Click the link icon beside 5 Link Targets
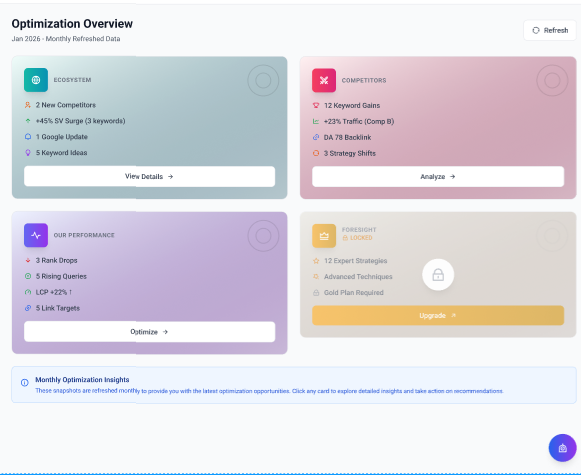 coord(28,308)
